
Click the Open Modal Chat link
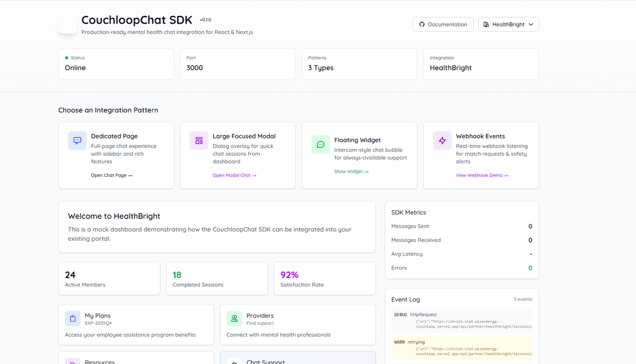pos(234,176)
